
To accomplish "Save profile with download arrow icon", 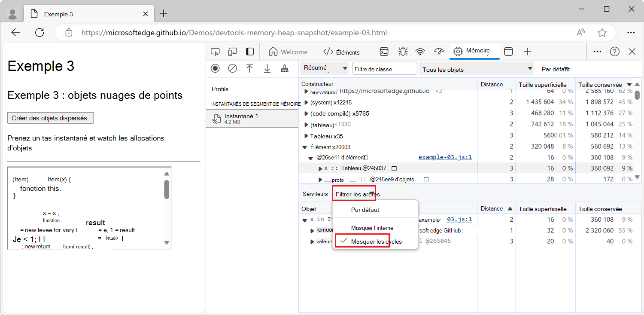I will [x=267, y=68].
